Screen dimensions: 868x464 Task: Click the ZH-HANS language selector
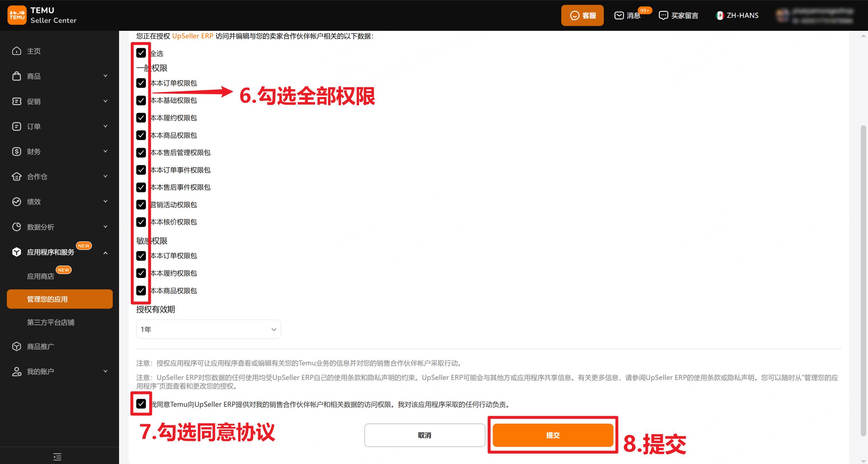(737, 16)
